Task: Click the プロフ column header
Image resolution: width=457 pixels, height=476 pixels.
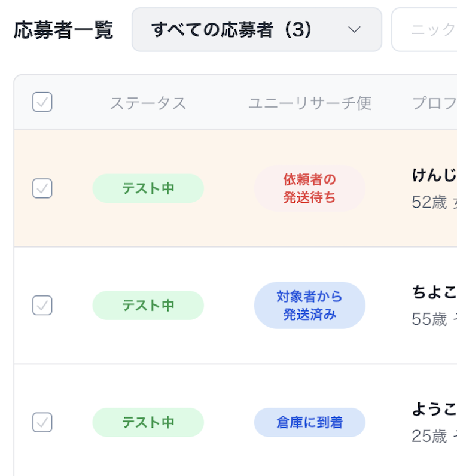Action: coord(434,103)
